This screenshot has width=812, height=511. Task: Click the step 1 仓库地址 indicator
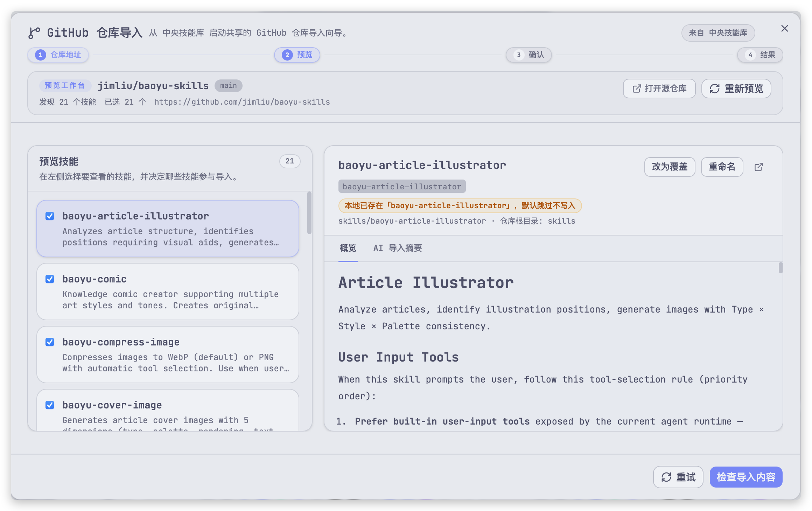point(58,55)
